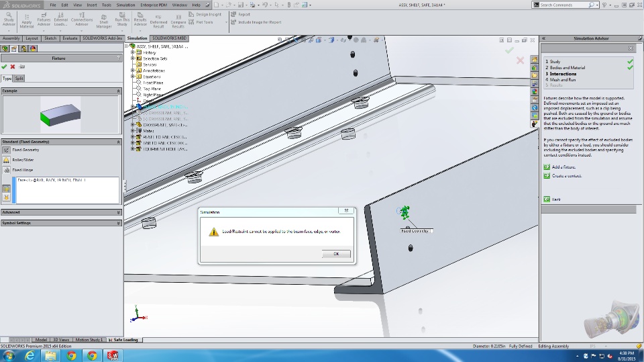644x362 pixels.
Task: Collapse the Simulation Advisor pane with double arrows
Action: click(x=543, y=38)
